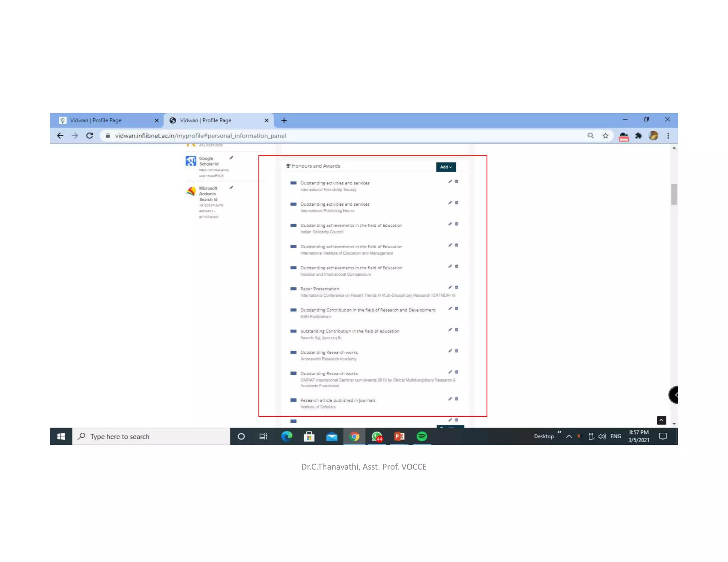Edit the Google Scholar Id
The height and width of the screenshot is (562, 728).
click(x=231, y=158)
